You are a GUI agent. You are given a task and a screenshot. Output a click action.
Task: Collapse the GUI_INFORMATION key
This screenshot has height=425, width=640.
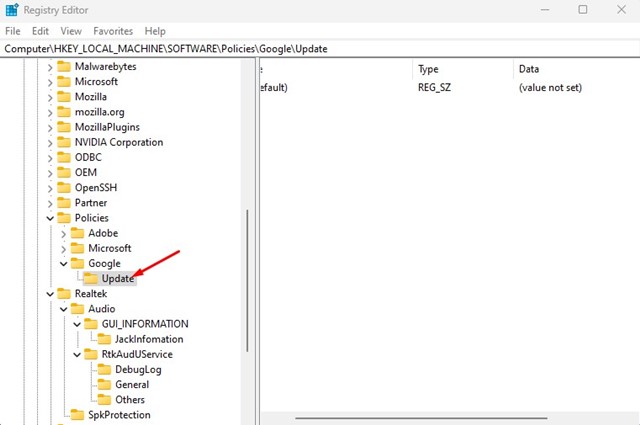[x=77, y=324]
